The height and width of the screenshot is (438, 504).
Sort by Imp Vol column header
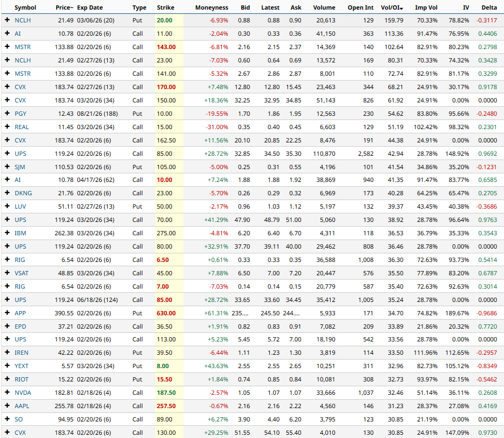pos(426,7)
